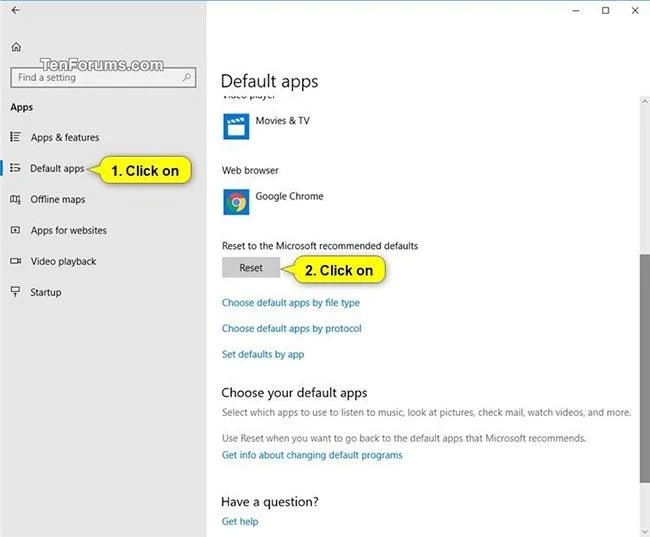Open Choose default apps by protocol
The image size is (650, 537).
[291, 328]
